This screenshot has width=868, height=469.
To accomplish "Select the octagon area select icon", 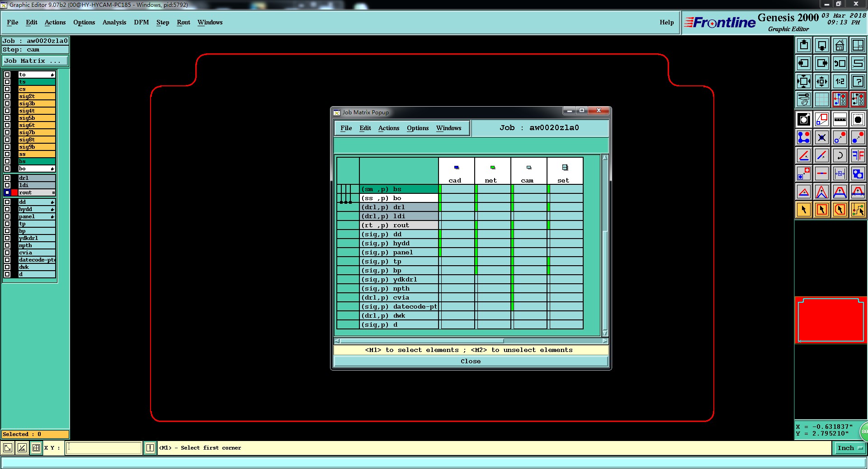I will (858, 119).
